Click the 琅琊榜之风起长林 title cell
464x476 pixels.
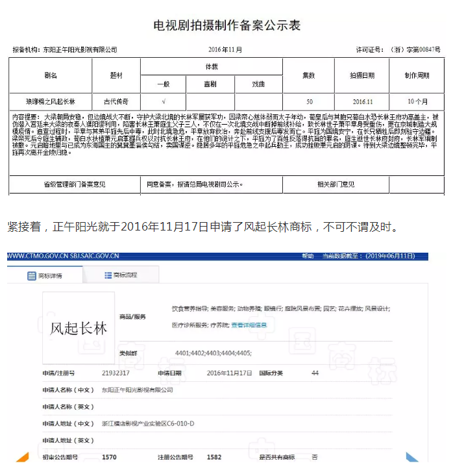tap(51, 102)
